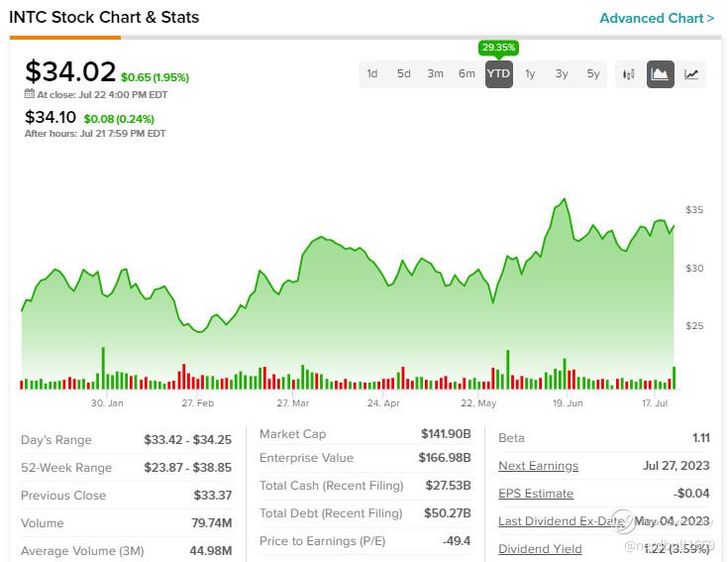This screenshot has height=562, width=728.
Task: Click Market Cap value $141.90B
Action: 446,434
